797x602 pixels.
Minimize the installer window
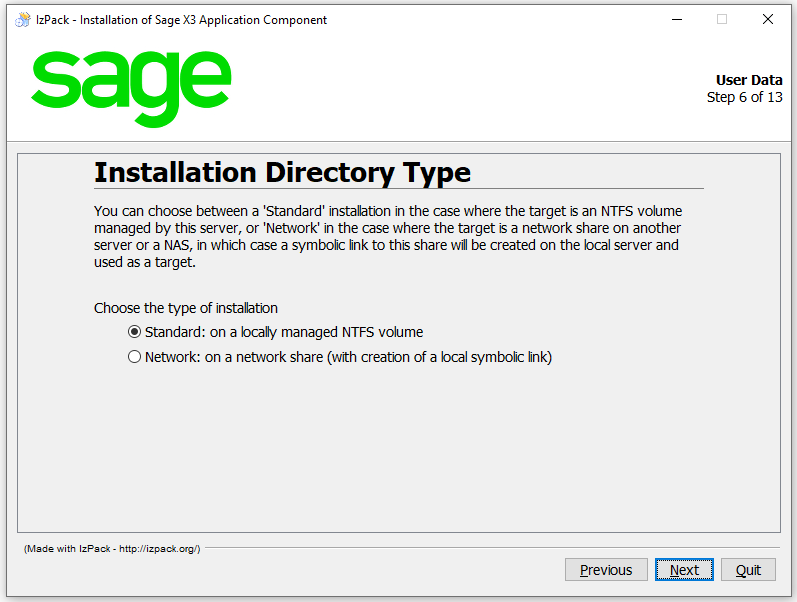pyautogui.click(x=675, y=19)
